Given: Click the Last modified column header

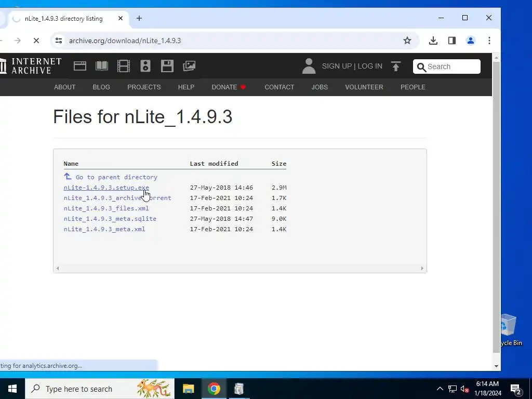Looking at the screenshot, I should 214,164.
